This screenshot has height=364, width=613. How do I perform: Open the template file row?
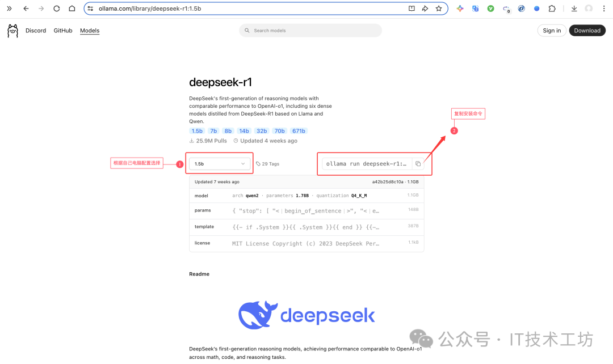click(x=306, y=227)
